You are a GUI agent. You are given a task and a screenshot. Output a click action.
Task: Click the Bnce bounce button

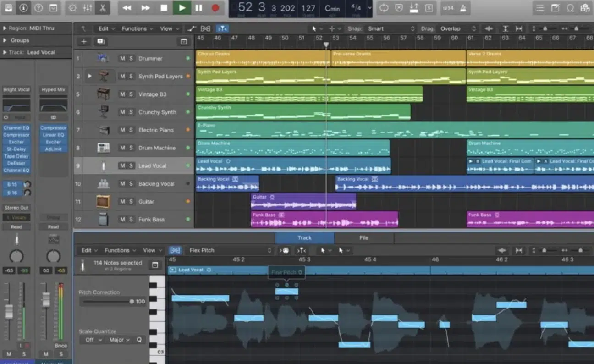click(60, 346)
